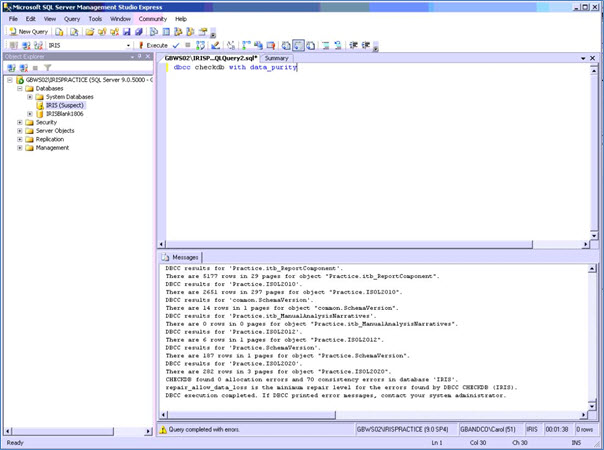Open the Properties Window toolbar icon
This screenshot has width=604, height=450.
pyautogui.click(x=203, y=32)
